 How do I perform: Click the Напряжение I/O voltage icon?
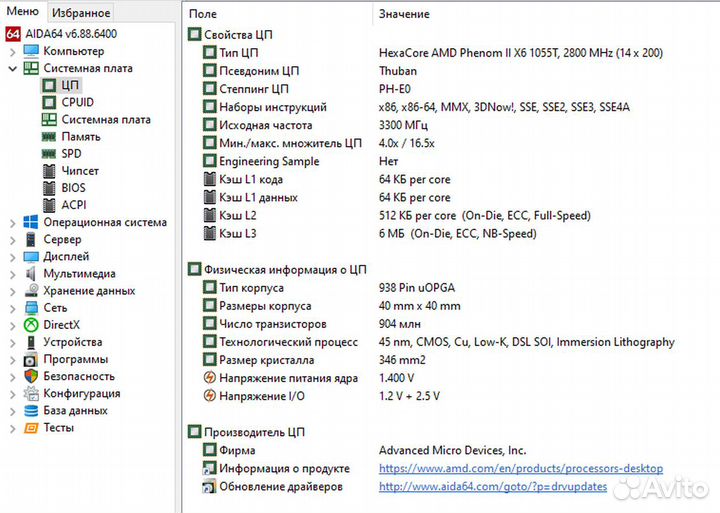[209, 396]
